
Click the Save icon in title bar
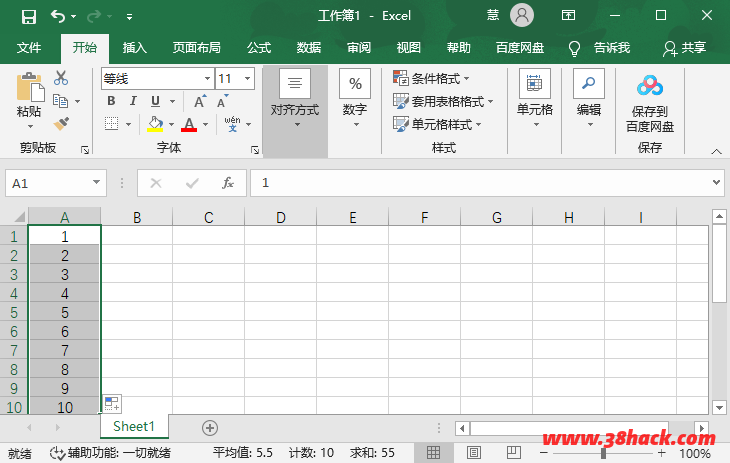pos(28,16)
